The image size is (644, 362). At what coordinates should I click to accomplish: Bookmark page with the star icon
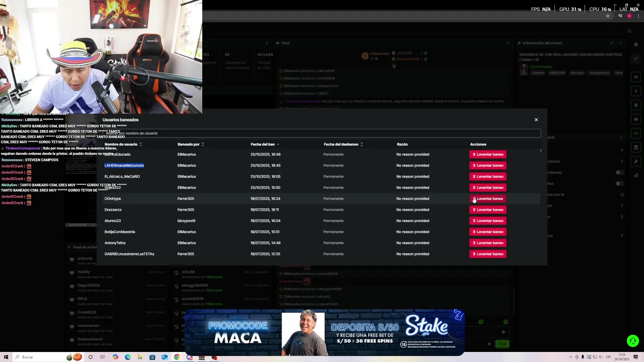coord(608,16)
